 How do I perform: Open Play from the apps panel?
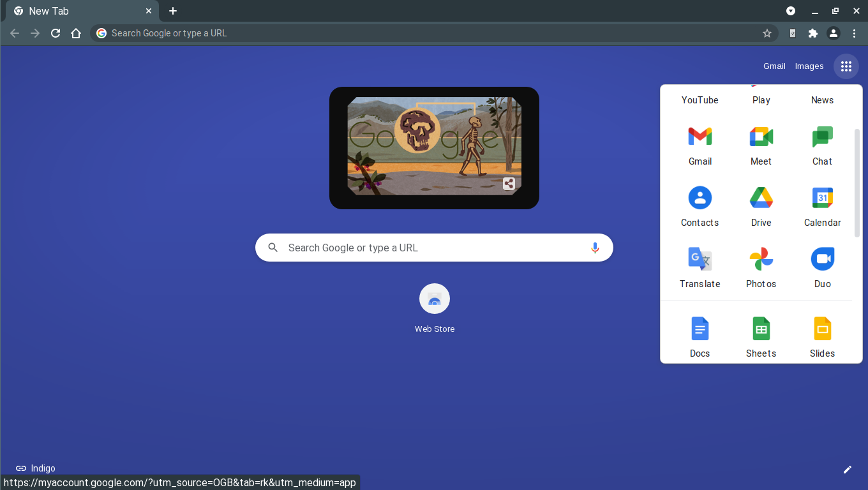point(761,100)
